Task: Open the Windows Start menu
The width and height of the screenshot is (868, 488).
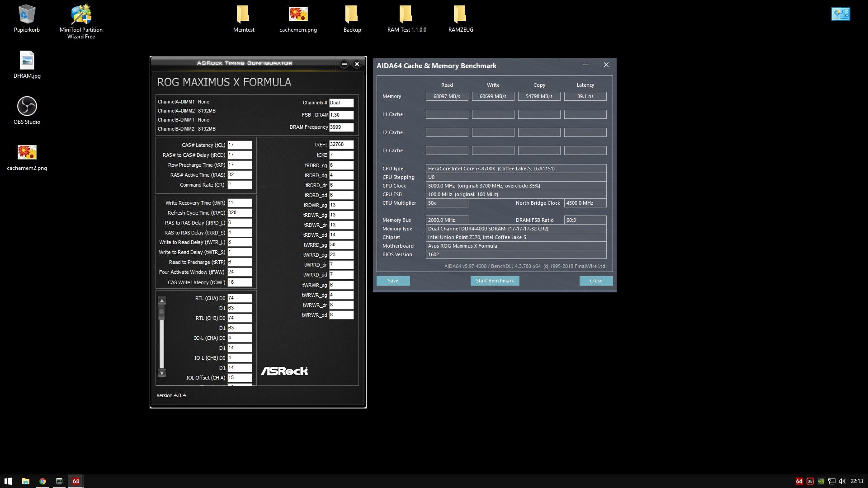Action: pos(8,481)
